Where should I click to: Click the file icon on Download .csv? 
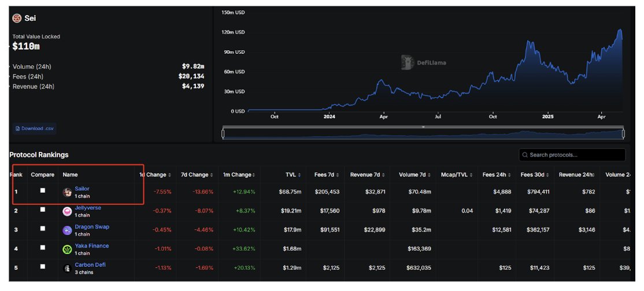[x=18, y=128]
